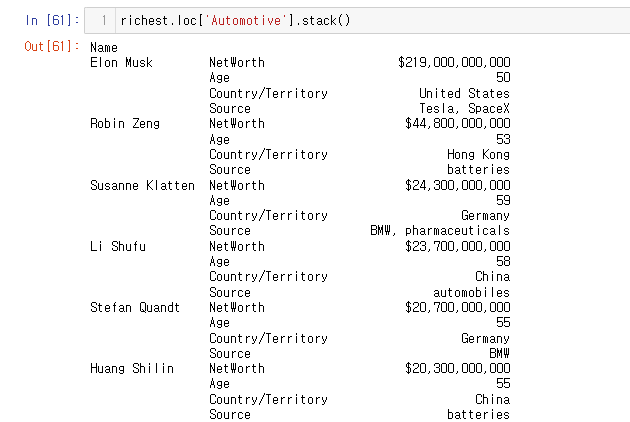Viewport: 630px width, 422px height.
Task: Click Huang Shilin's China country value
Action: 493,399
